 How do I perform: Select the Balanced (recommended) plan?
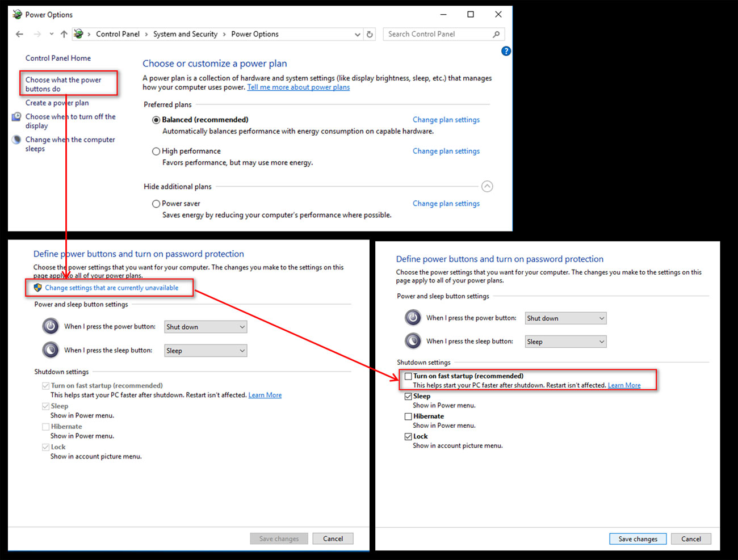tap(156, 120)
